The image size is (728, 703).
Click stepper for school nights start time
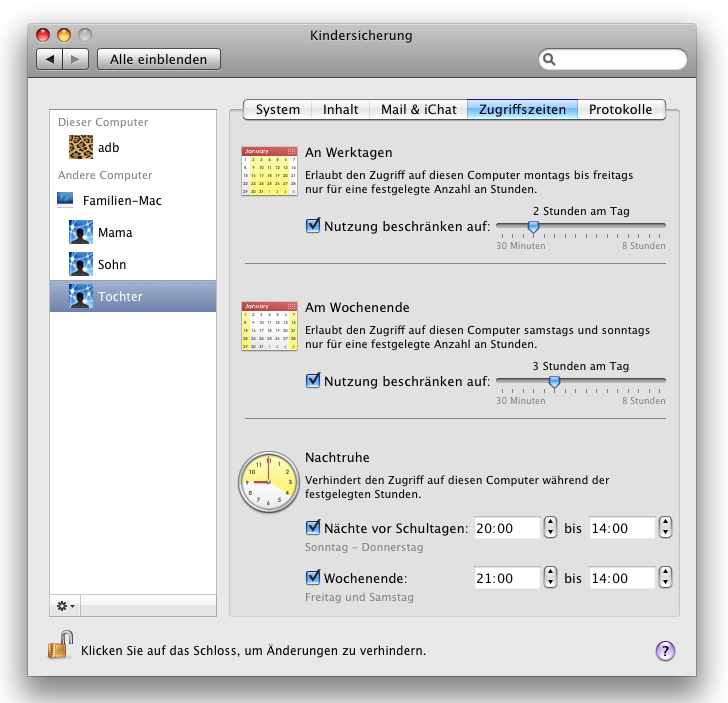[550, 527]
